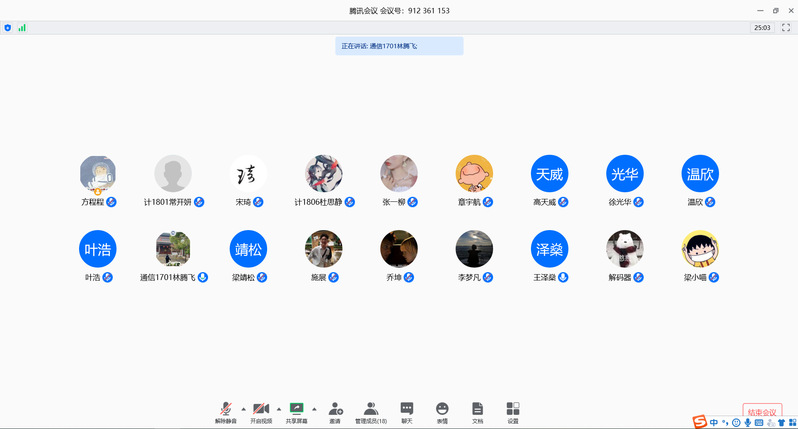Open the 文档 documents icon

(477, 411)
